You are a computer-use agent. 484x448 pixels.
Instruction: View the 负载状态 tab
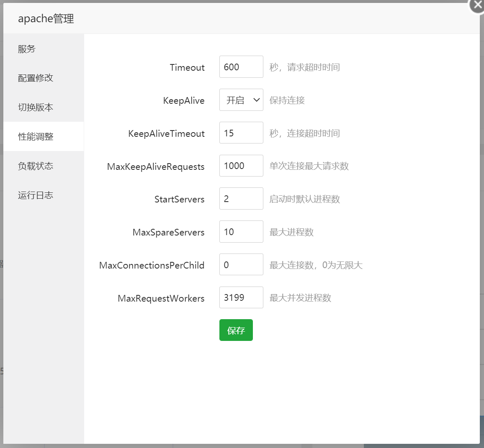coord(44,166)
